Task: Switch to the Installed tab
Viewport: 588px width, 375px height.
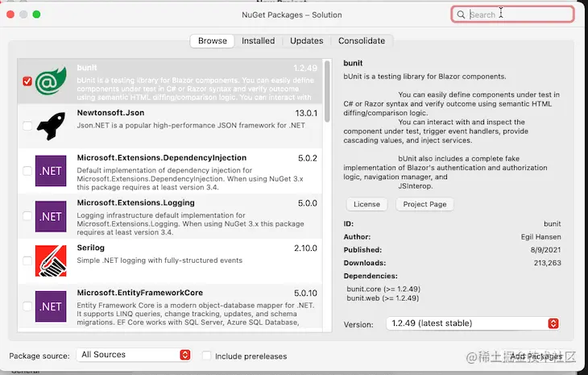Action: click(258, 40)
